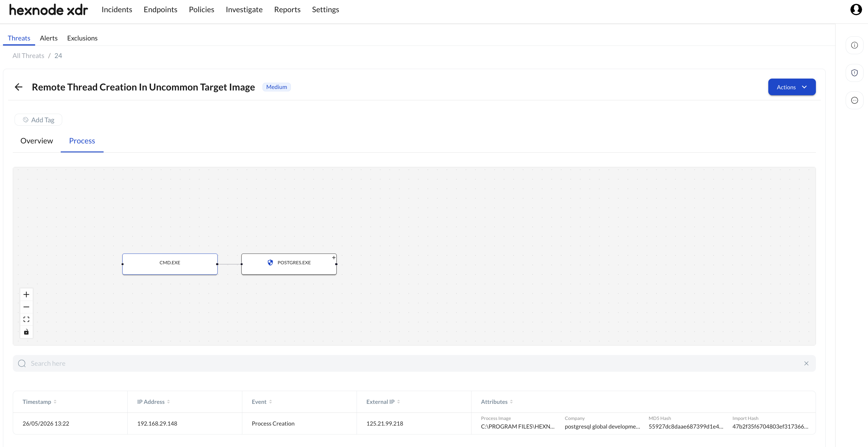Image resolution: width=868 pixels, height=447 pixels.
Task: Sort by Event column
Action: click(271, 402)
